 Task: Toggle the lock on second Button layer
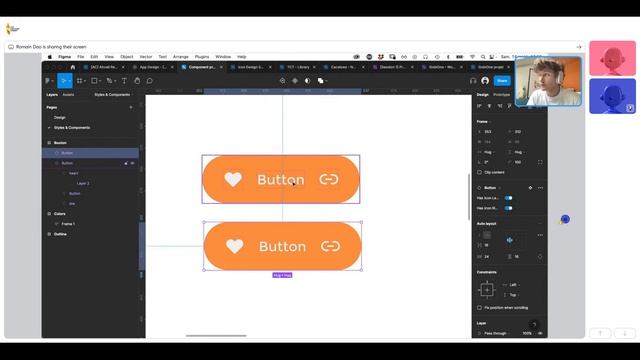(126, 163)
